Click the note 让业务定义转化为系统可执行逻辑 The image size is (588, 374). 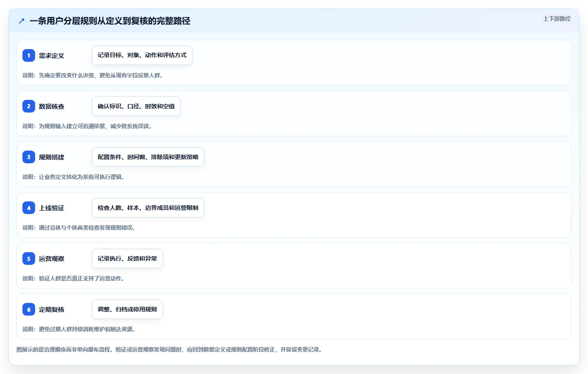(x=80, y=177)
